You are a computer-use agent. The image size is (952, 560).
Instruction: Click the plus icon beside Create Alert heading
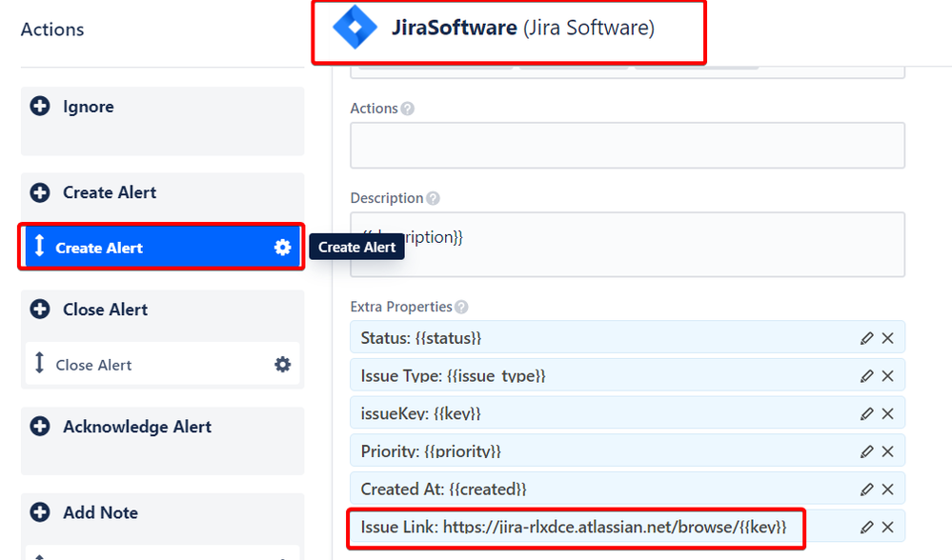(40, 192)
